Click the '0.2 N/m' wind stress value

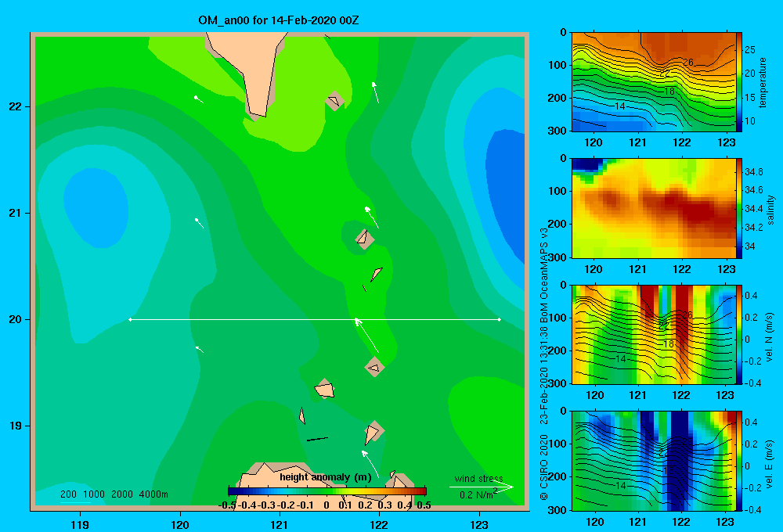pos(476,495)
